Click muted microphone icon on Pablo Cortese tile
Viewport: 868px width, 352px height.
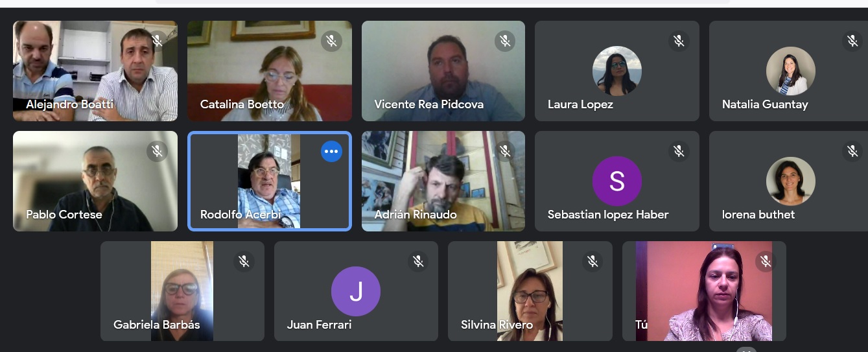[157, 152]
